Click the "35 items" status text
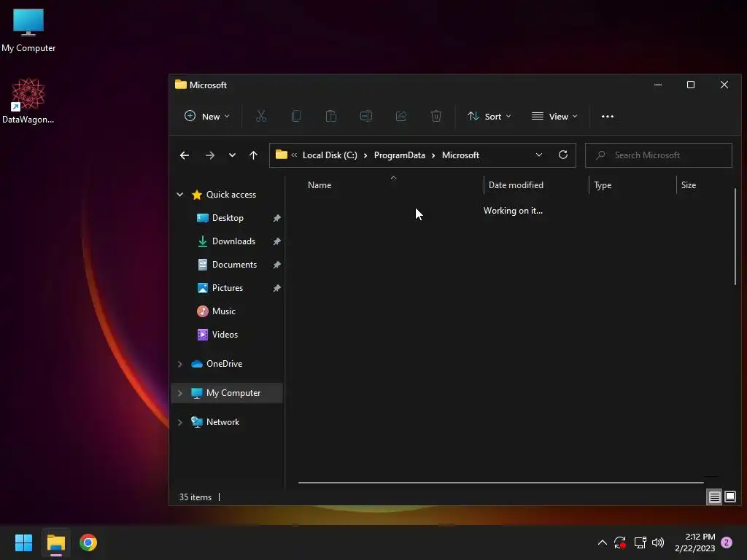 point(196,497)
